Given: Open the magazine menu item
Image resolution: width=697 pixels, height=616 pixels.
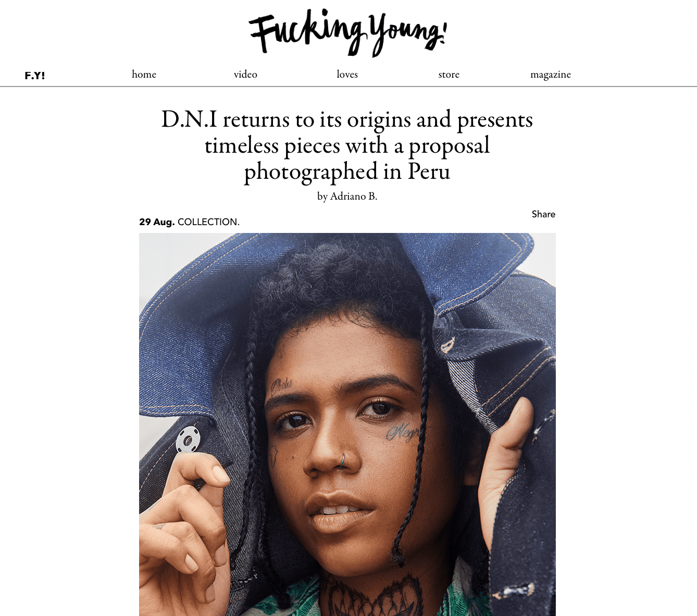Looking at the screenshot, I should (x=551, y=75).
